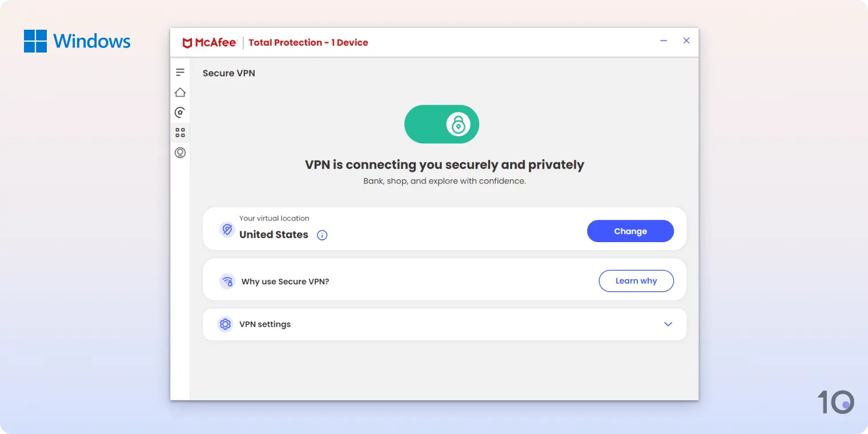Viewport: 868px width, 434px height.
Task: Select Total Protection - 1 Device title
Action: (x=308, y=42)
